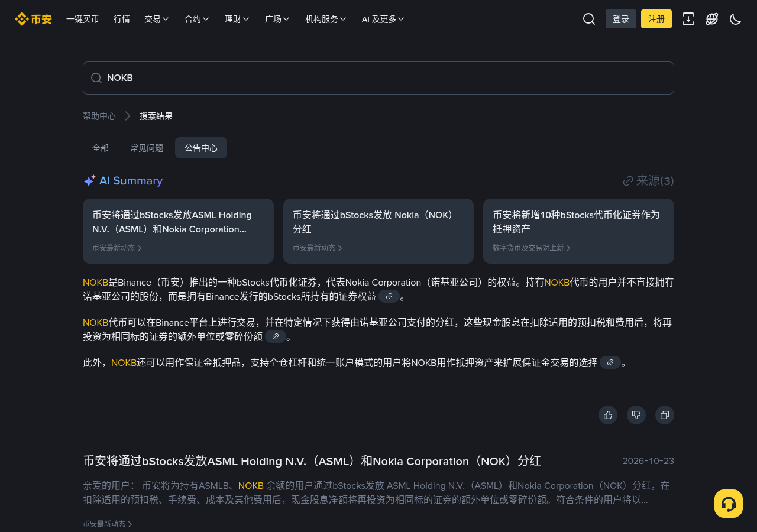Expand the 合约 dropdown menu
The height and width of the screenshot is (532, 757).
click(197, 19)
